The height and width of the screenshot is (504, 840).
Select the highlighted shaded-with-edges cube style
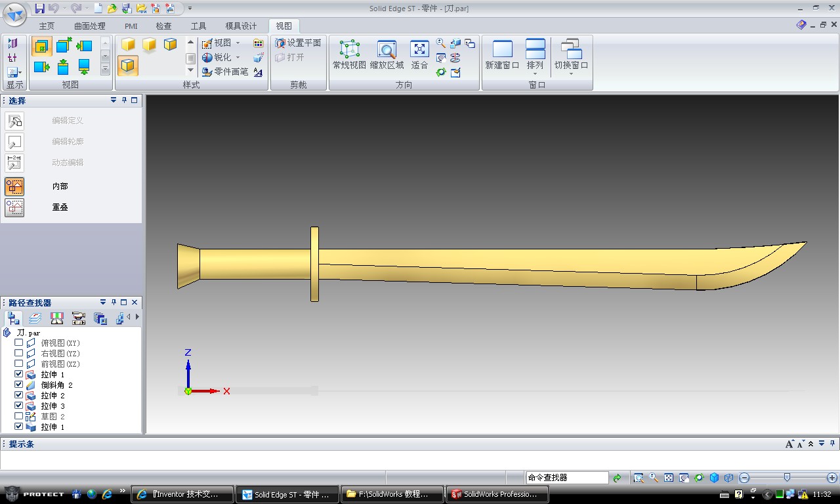coord(129,66)
